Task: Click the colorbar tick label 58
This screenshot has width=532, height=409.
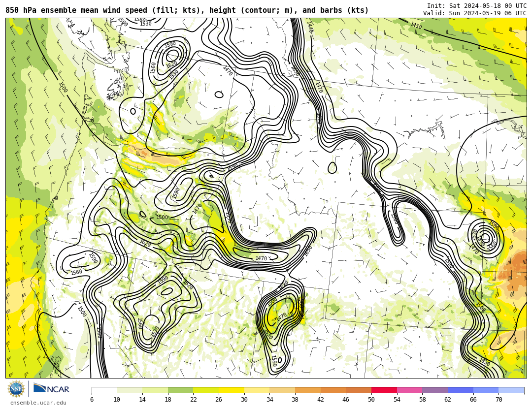Action: [x=422, y=400]
